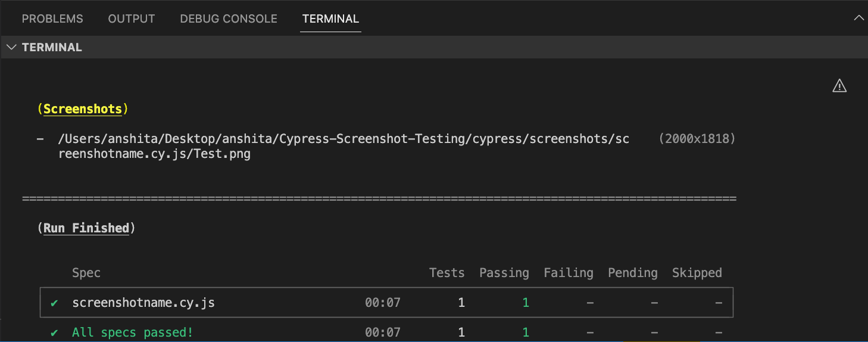Image resolution: width=868 pixels, height=342 pixels.
Task: Click the green checkmark beside screenshotname.cy.js
Action: point(54,303)
